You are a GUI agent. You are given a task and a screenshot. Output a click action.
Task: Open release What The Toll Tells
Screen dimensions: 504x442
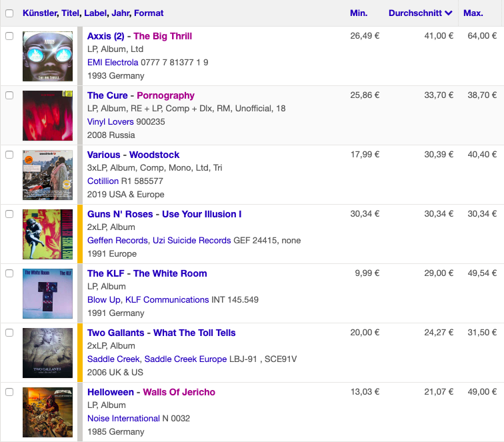pos(195,333)
